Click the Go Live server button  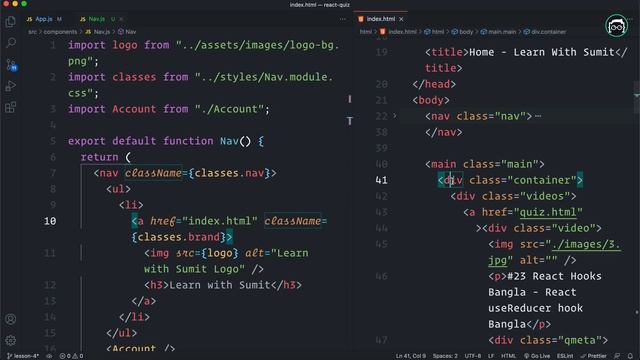[537, 356]
